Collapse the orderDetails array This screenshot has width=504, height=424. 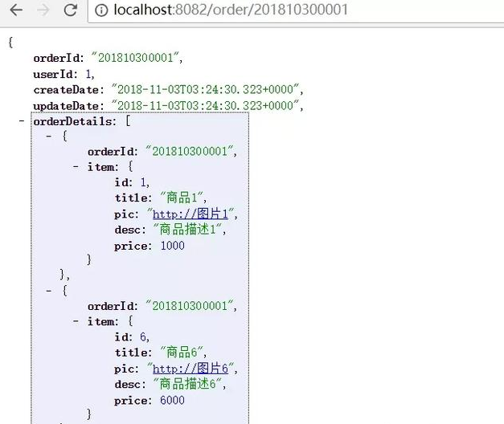pyautogui.click(x=21, y=121)
